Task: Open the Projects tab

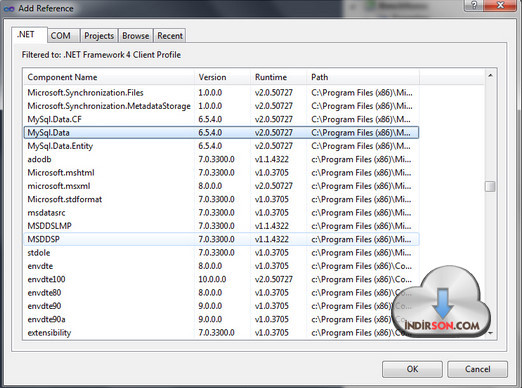Action: [x=99, y=36]
